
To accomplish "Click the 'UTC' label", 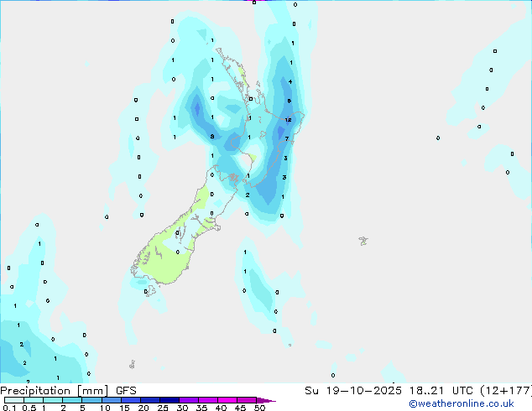I will [x=463, y=391].
